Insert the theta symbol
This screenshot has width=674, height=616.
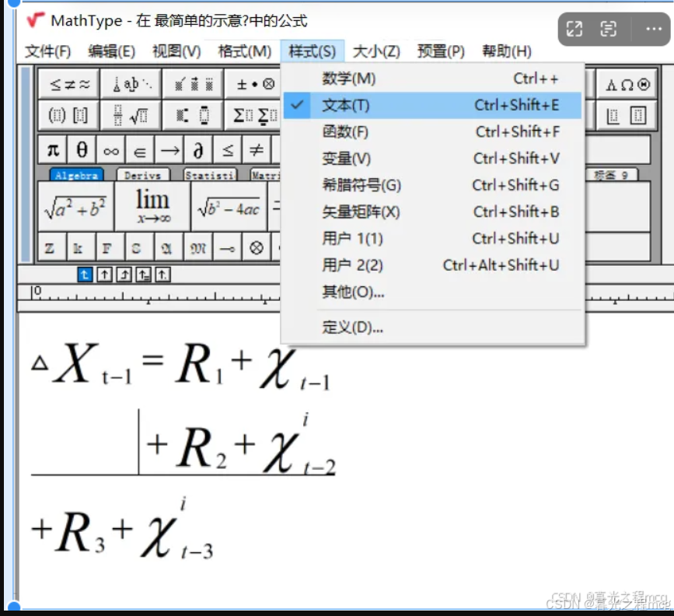click(82, 149)
